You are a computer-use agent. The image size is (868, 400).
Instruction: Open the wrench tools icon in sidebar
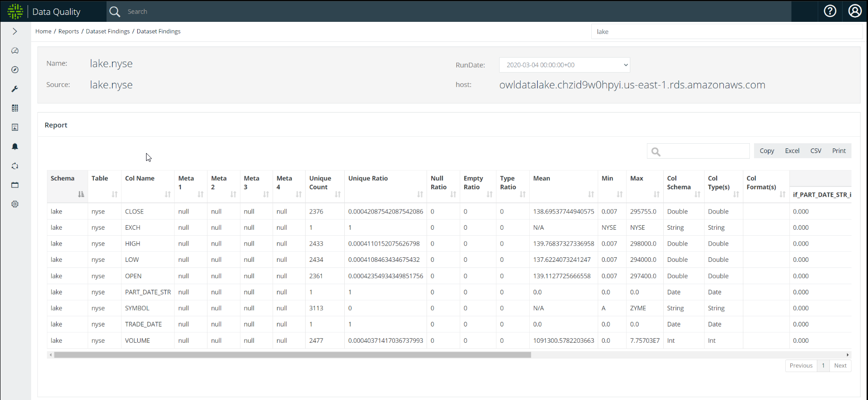click(x=15, y=89)
